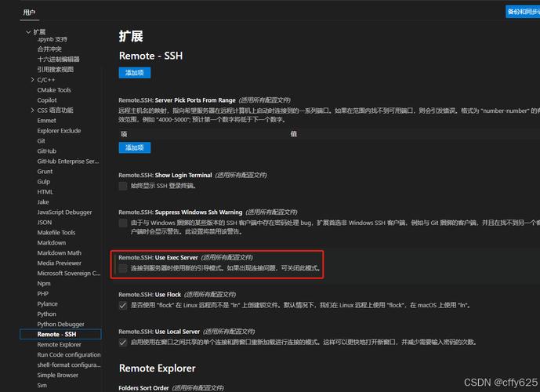540x392 pixels.
Task: Open GitHub Enterprise Server settings in tree
Action: point(68,161)
